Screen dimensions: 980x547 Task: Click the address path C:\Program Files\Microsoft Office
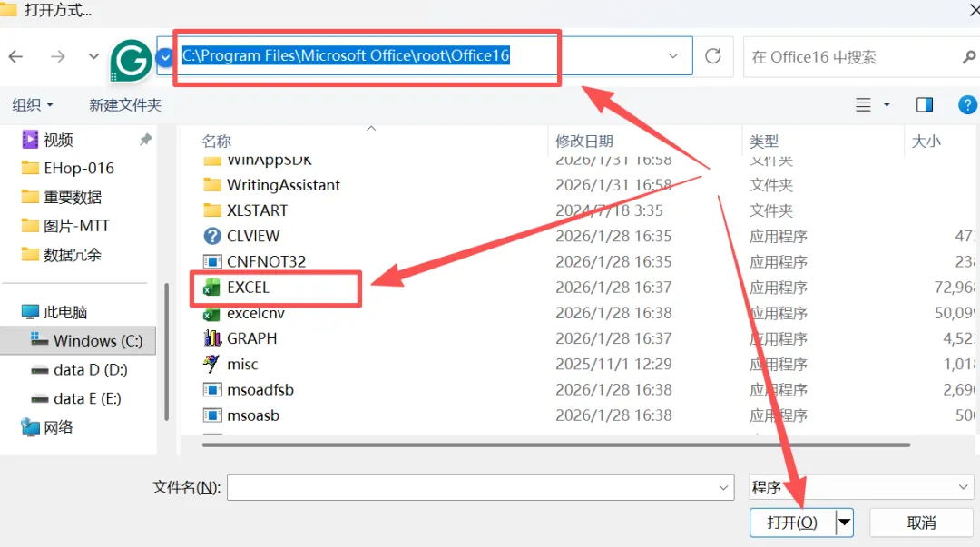coord(346,55)
